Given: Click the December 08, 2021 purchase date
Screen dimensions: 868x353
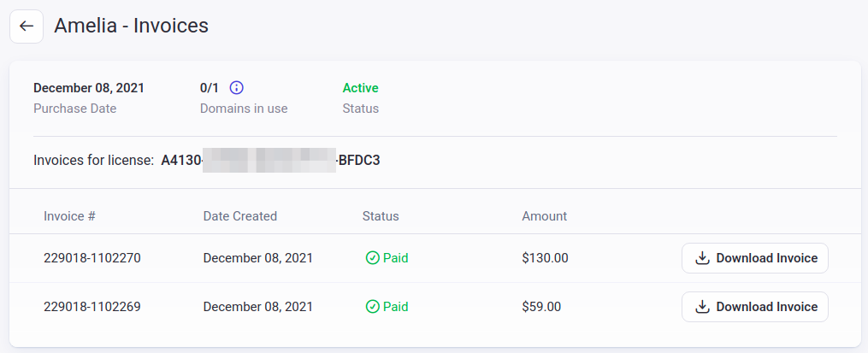Looking at the screenshot, I should point(89,88).
